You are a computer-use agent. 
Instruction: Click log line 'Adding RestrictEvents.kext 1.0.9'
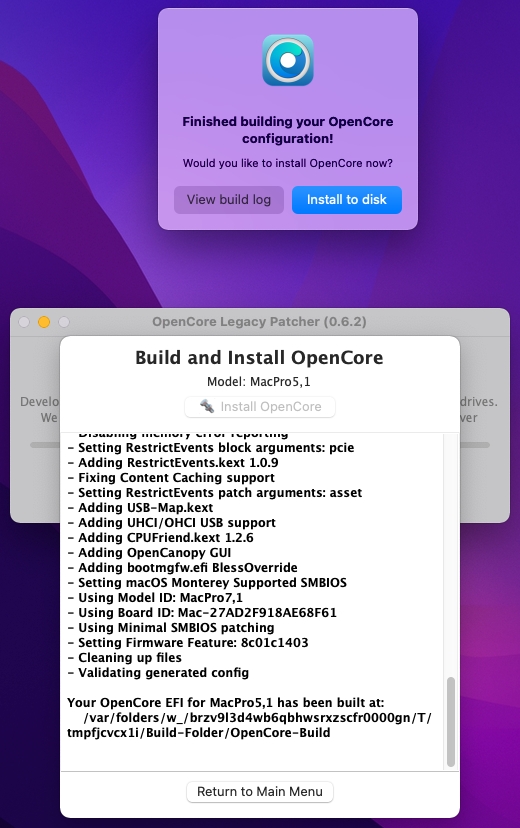[x=173, y=463]
